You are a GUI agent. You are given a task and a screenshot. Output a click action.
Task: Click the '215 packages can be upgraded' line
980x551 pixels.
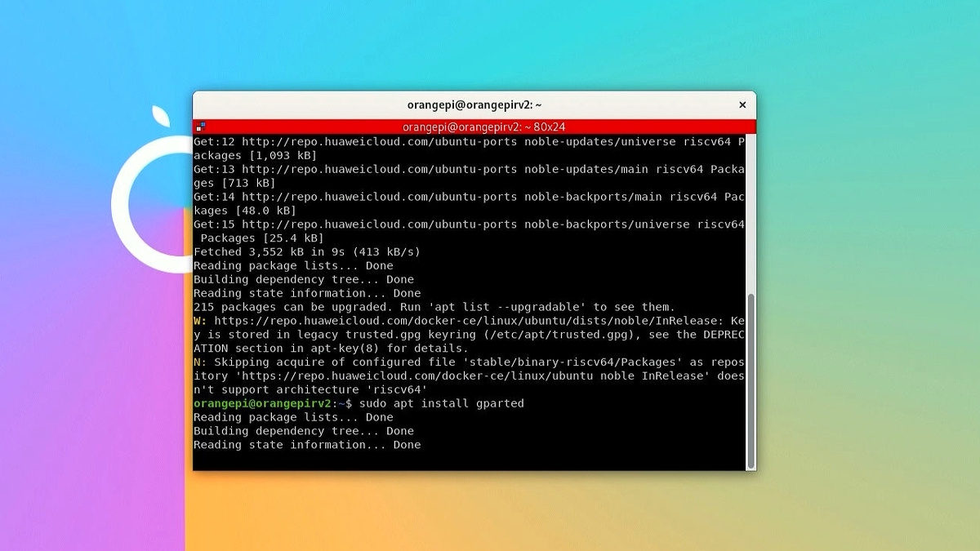(434, 307)
